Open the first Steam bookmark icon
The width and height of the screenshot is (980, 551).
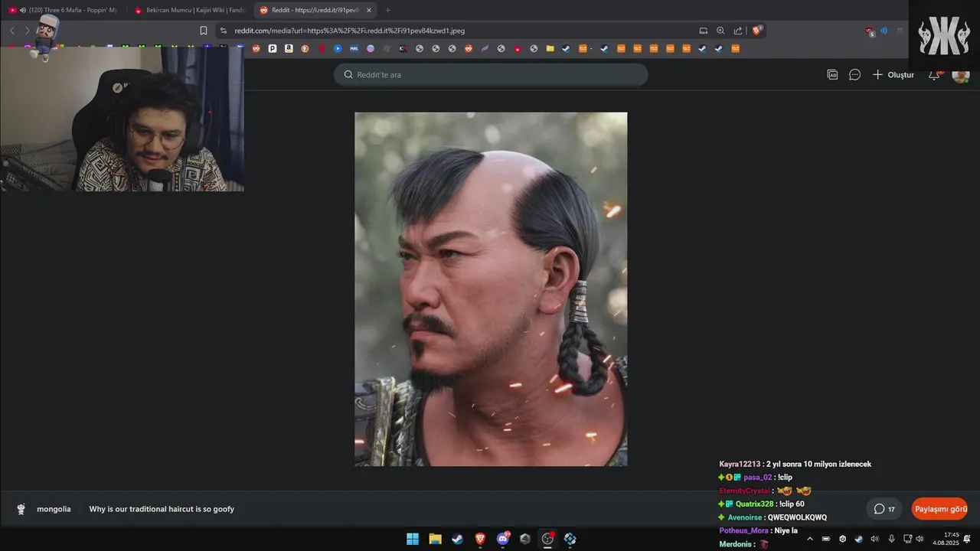[x=566, y=48]
